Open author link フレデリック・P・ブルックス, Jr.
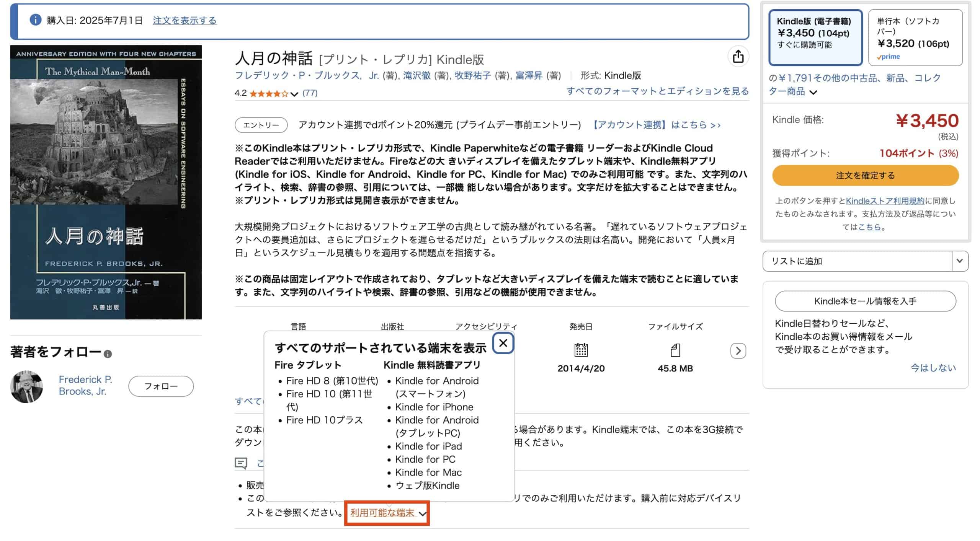 coord(307,75)
